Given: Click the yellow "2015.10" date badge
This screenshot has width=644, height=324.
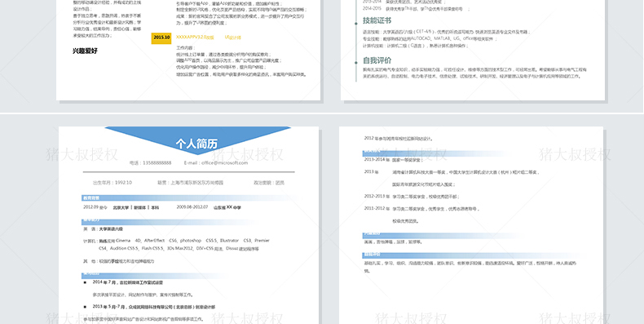Looking at the screenshot, I should click(x=161, y=38).
